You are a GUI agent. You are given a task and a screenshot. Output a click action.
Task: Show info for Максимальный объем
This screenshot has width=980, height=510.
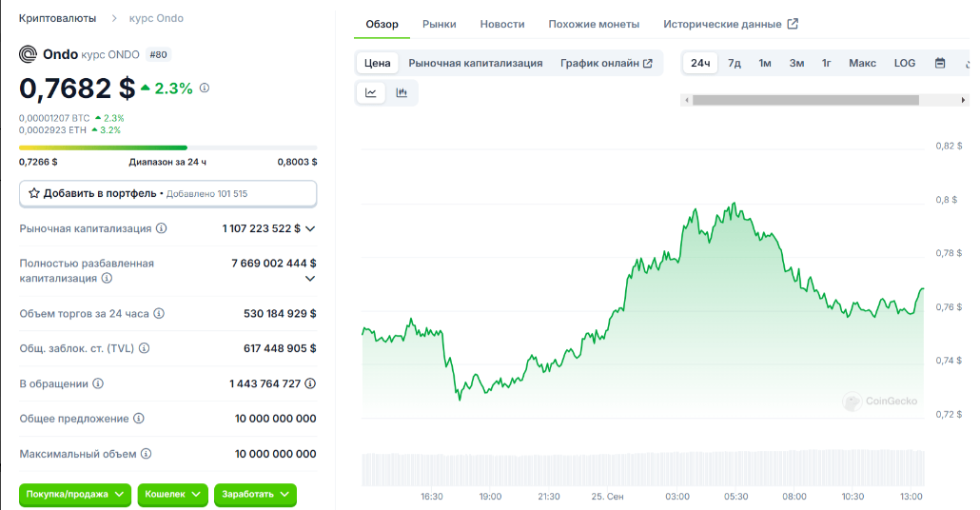pyautogui.click(x=146, y=453)
